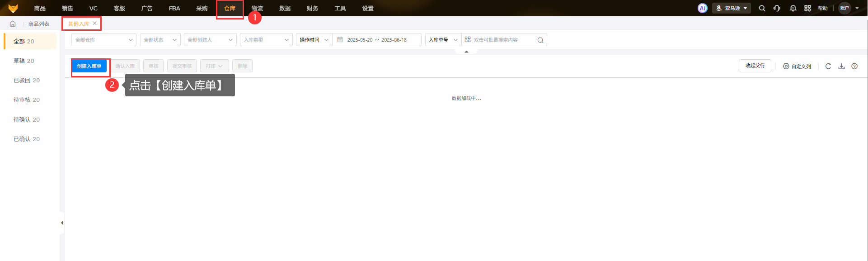This screenshot has height=261, width=868.
Task: Click the 提交审核 button
Action: coord(182,66)
